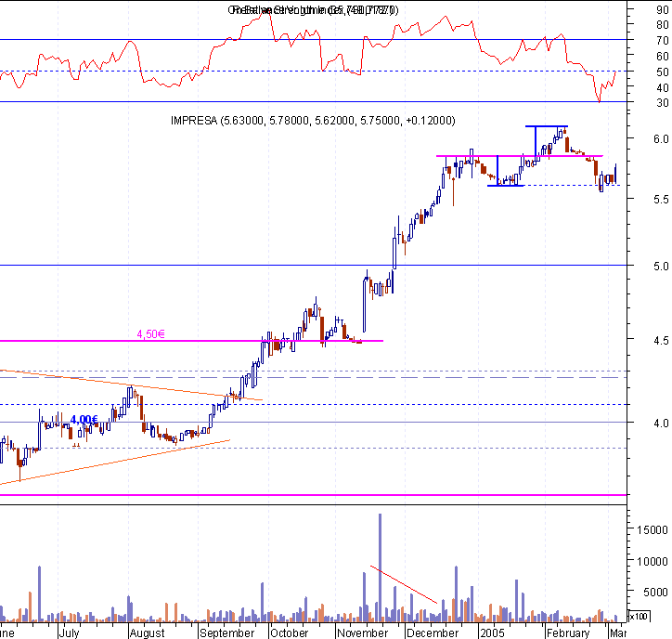The height and width of the screenshot is (639, 672).
Task: Select the 4,00€ blue label
Action: point(84,420)
